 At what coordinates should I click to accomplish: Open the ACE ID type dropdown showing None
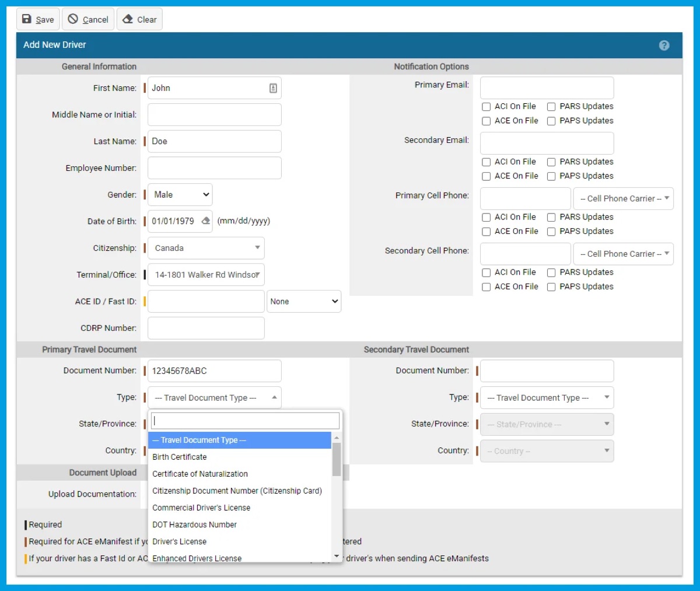pos(304,302)
